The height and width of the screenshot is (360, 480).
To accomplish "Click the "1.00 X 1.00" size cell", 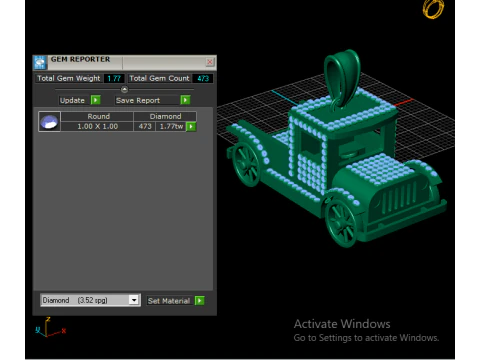I will point(97,126).
